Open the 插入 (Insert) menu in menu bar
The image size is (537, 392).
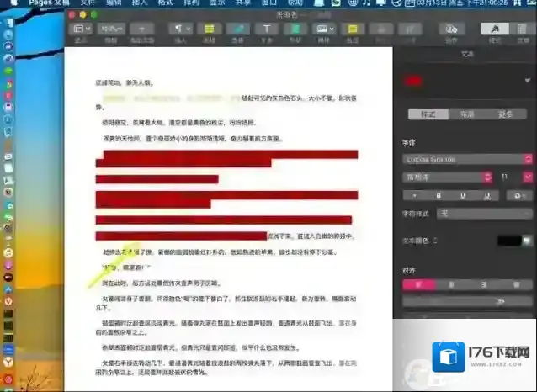[140, 3]
